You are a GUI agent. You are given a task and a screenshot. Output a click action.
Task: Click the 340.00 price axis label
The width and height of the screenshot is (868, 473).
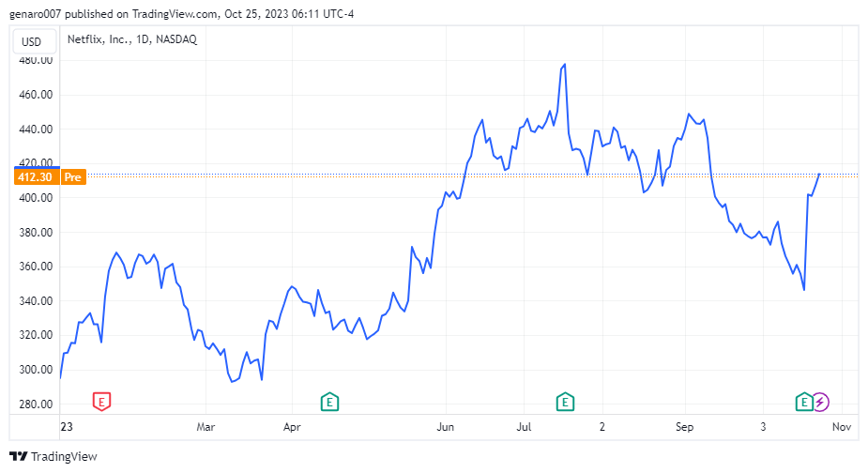click(x=36, y=300)
